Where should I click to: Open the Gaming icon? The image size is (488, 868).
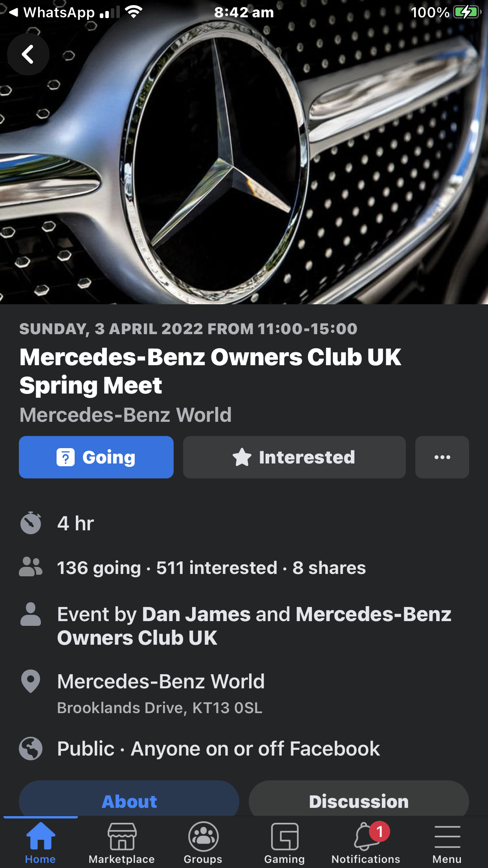pos(284,837)
